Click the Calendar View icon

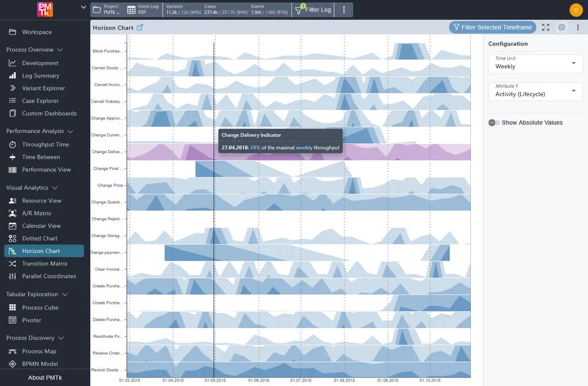[13, 226]
